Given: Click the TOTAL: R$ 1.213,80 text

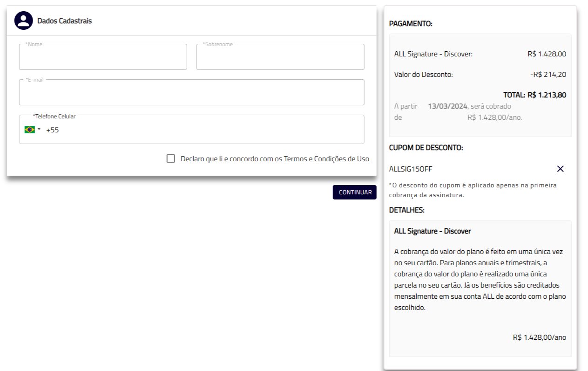Looking at the screenshot, I should [534, 95].
